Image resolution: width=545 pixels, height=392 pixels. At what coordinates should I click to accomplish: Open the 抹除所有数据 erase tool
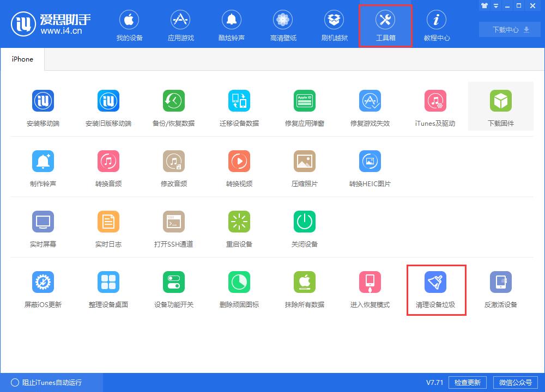click(304, 288)
